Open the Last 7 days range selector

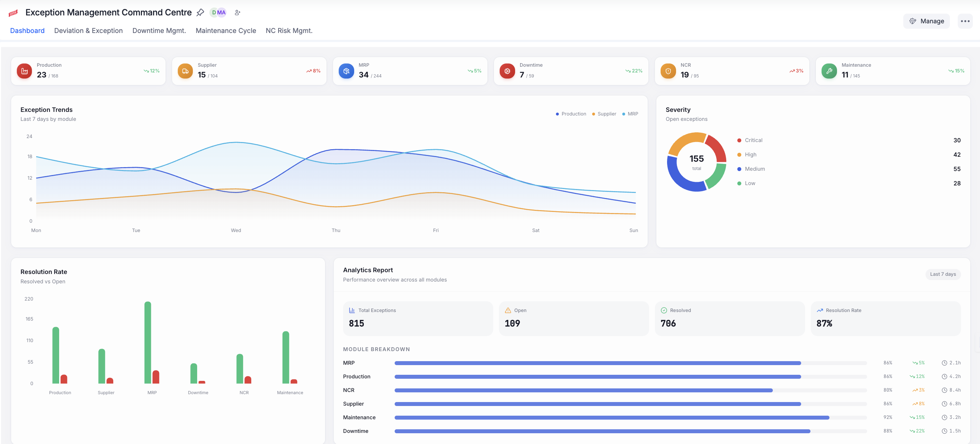(x=943, y=274)
